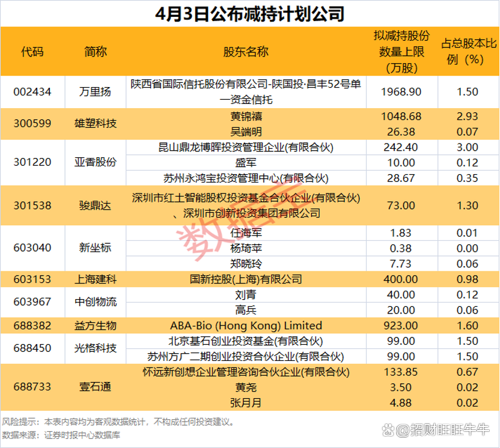
Task: Select 雄塑科技 in the 简称 column
Action: coord(96,124)
